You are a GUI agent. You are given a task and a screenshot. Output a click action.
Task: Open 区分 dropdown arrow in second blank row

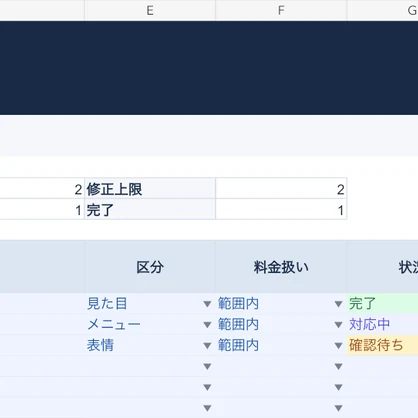tap(207, 387)
